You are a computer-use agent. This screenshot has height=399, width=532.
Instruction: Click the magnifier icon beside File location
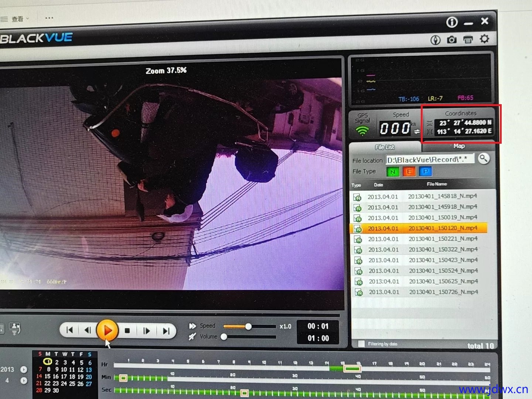484,158
